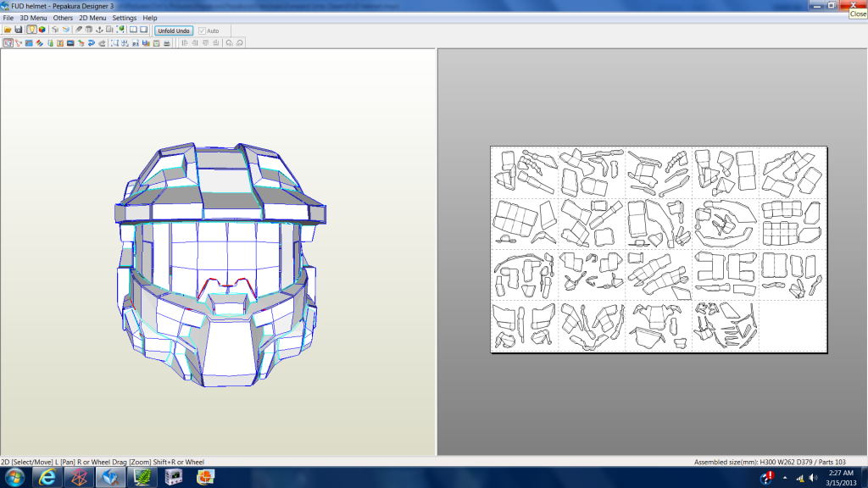
Task: Launch Internet Explorer from taskbar
Action: click(x=47, y=478)
